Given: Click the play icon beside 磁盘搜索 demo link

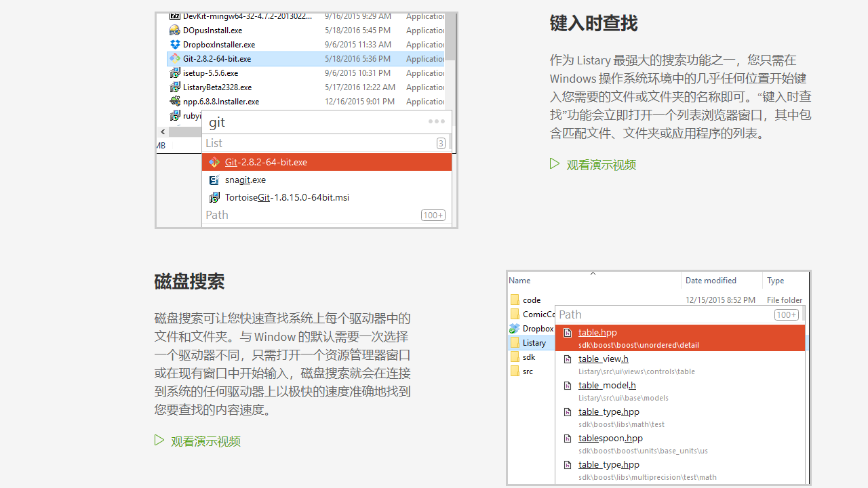Looking at the screenshot, I should coord(159,440).
